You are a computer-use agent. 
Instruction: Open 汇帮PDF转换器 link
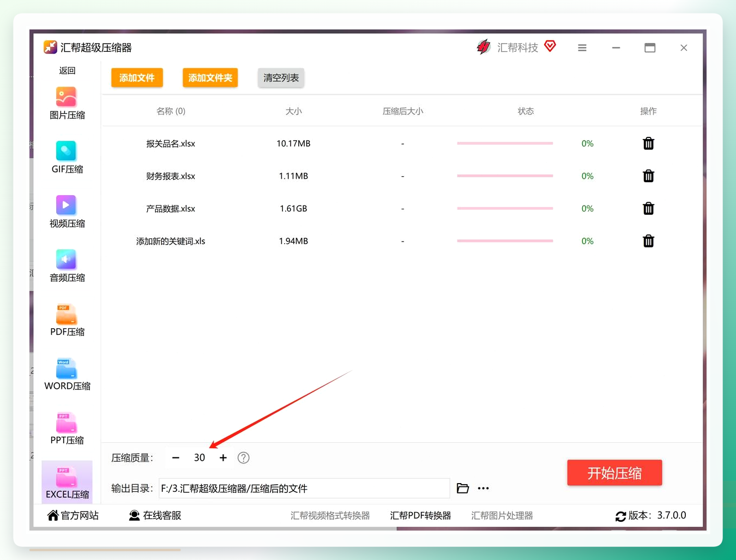(420, 515)
